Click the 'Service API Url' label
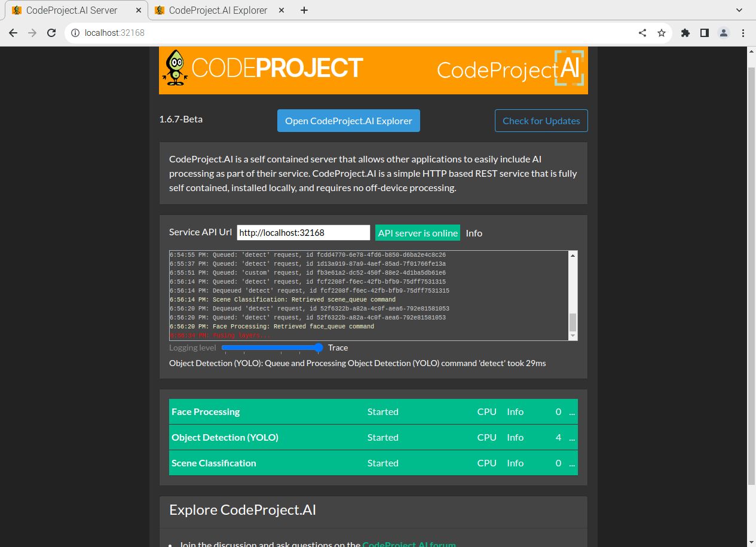 tap(201, 232)
